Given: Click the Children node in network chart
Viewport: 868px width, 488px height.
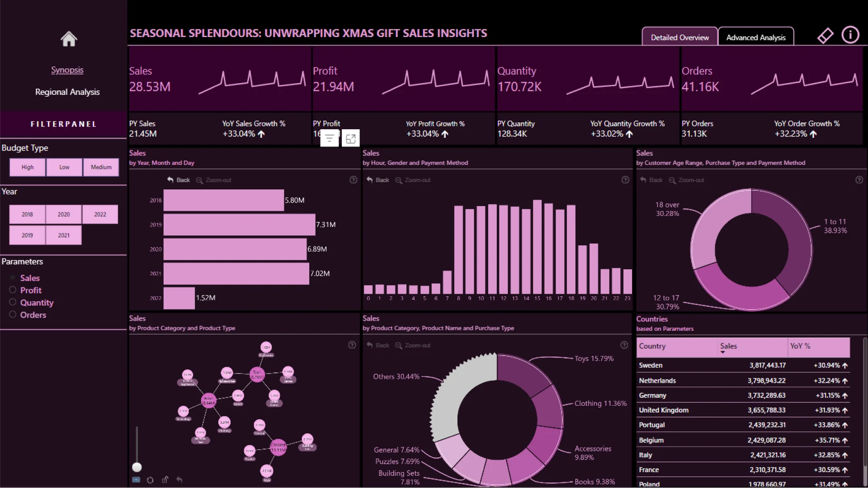Looking at the screenshot, I should pyautogui.click(x=278, y=447).
